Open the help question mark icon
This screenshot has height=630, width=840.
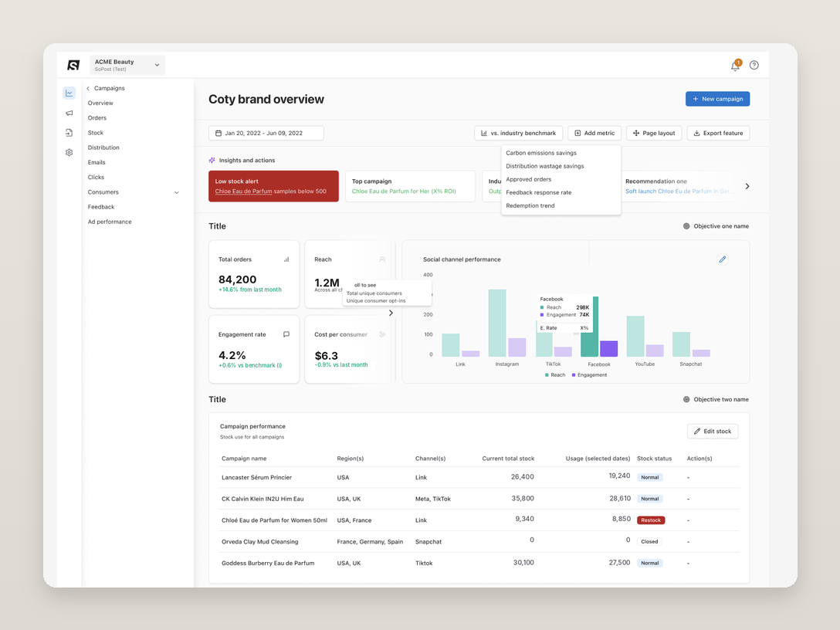(x=754, y=65)
